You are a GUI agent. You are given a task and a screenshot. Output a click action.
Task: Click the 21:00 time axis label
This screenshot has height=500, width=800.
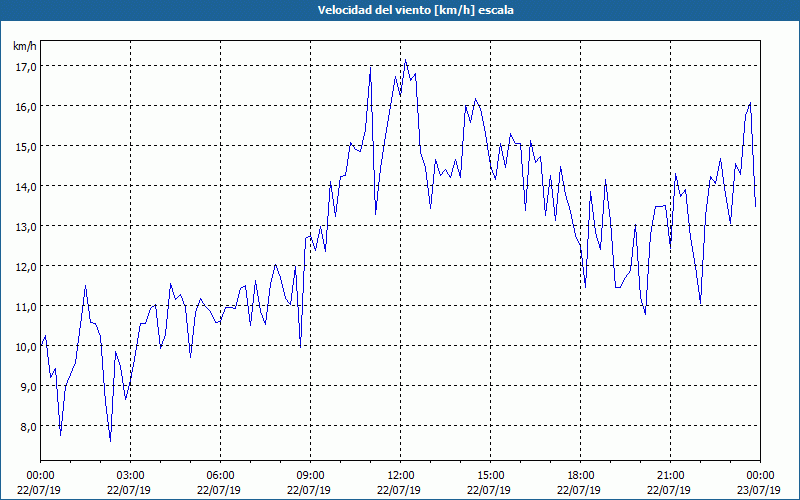click(670, 476)
